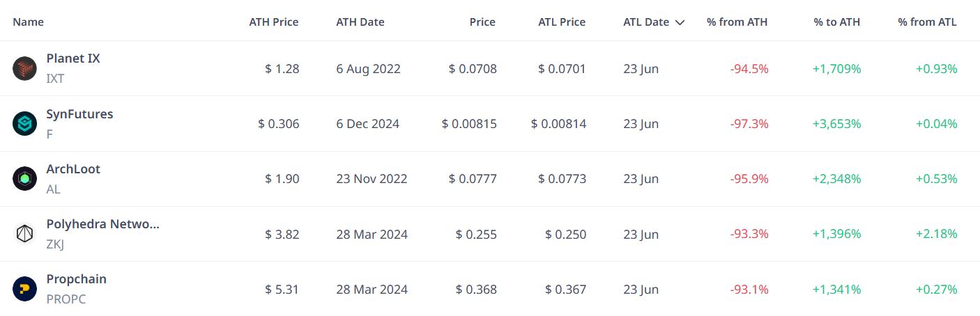This screenshot has width=980, height=316.
Task: Sort by ATH Date column header
Action: pos(360,22)
